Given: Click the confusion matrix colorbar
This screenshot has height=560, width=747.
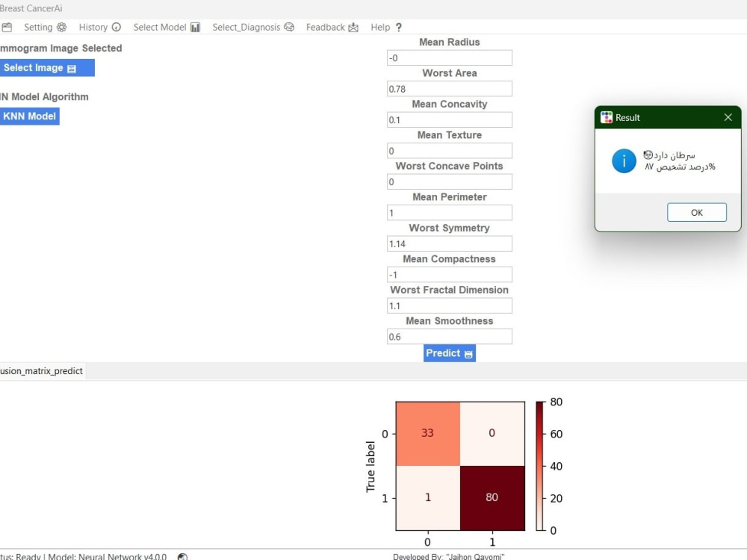Looking at the screenshot, I should (x=539, y=466).
